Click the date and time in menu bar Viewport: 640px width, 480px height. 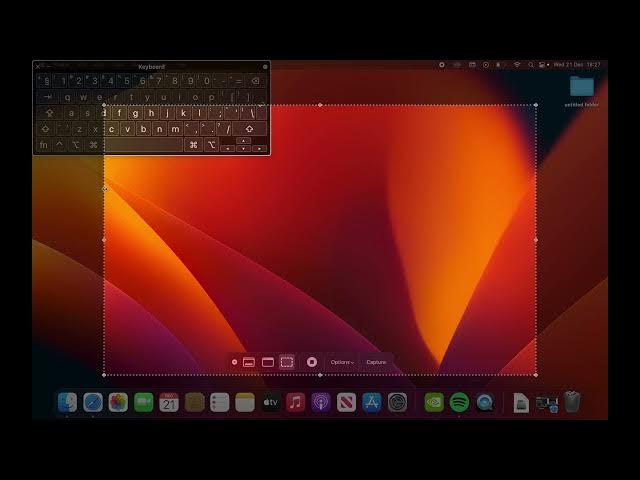[577, 64]
